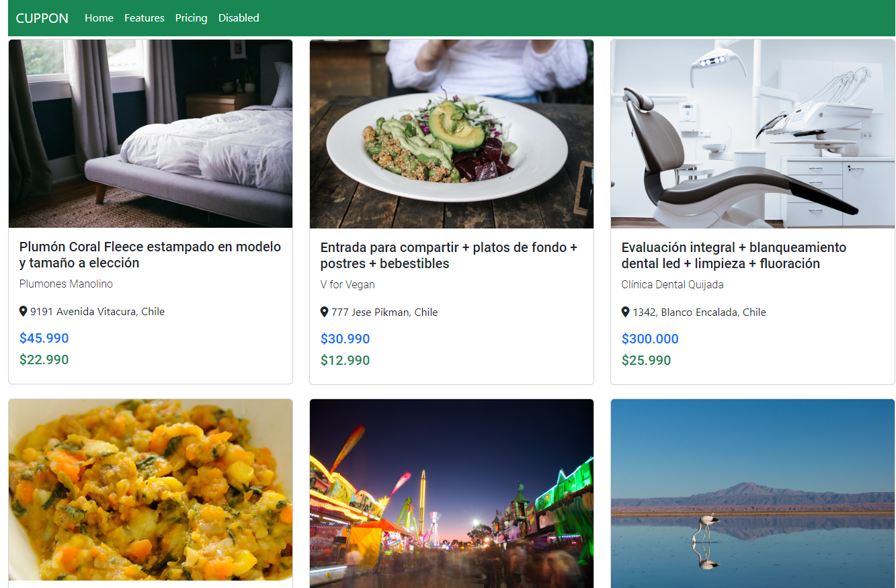Select Pricing in the navbar
Image resolution: width=896 pixels, height=588 pixels.
tap(192, 18)
